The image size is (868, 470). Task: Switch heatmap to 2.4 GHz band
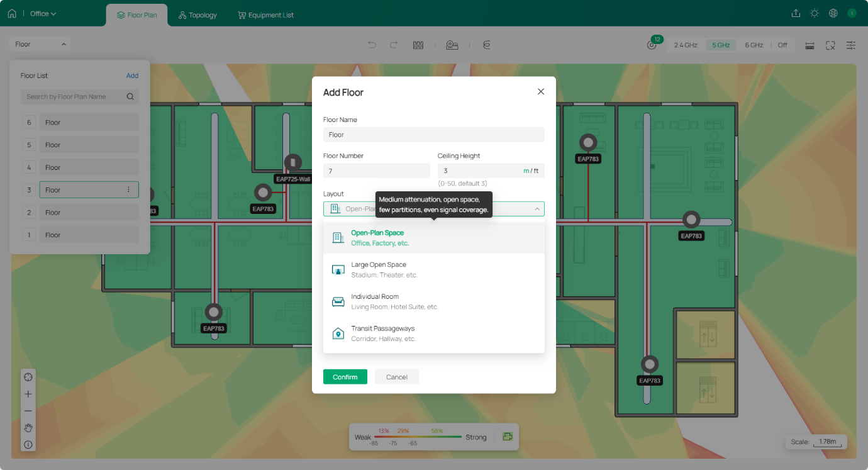pyautogui.click(x=686, y=45)
